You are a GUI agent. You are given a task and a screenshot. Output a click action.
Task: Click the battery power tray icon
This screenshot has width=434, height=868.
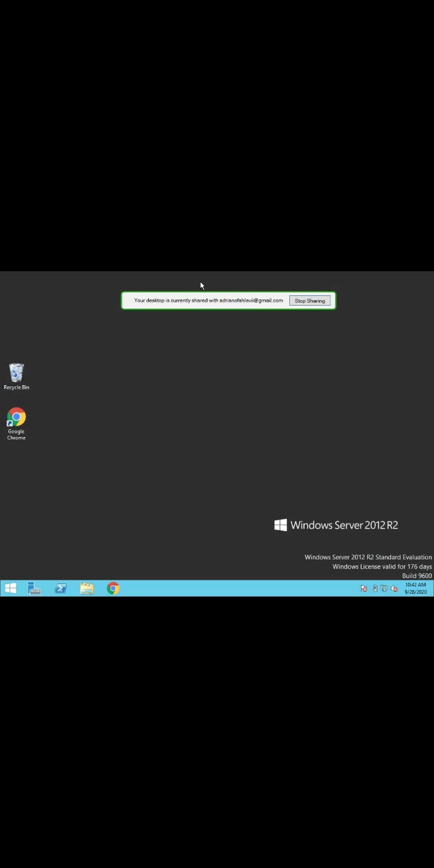click(375, 589)
